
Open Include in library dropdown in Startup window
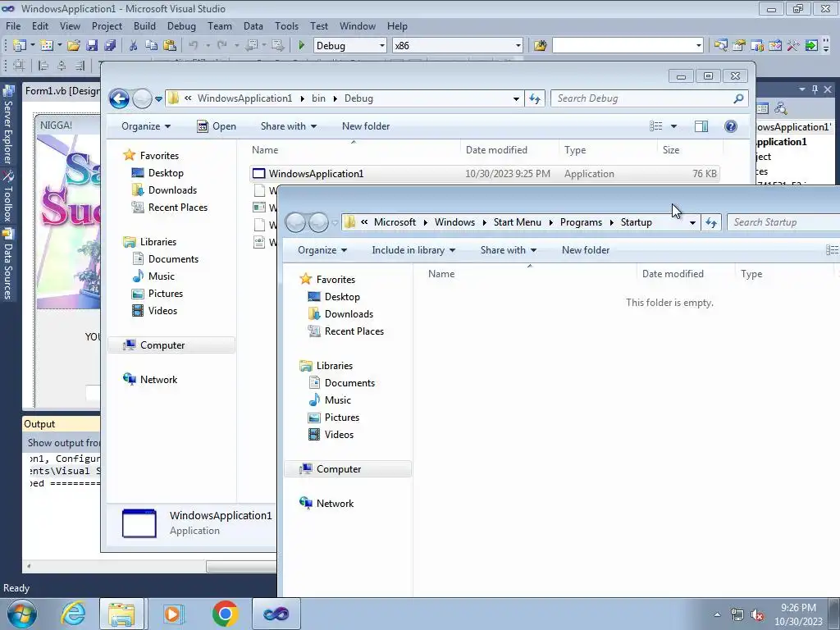click(413, 250)
